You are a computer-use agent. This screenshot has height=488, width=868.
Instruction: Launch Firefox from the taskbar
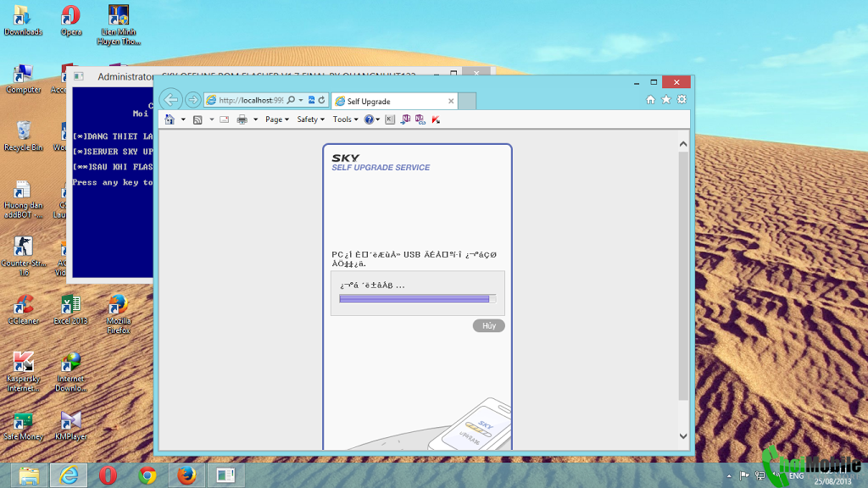186,475
